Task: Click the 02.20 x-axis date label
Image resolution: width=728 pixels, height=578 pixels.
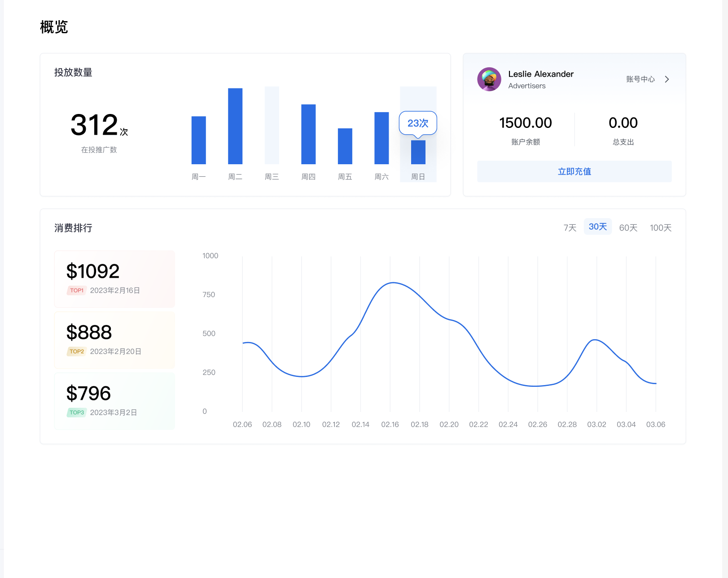Action: (449, 425)
